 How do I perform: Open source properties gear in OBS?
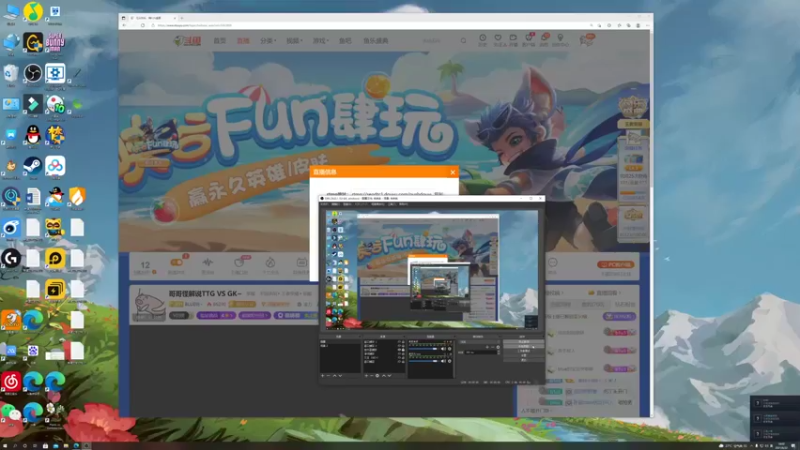coord(377,376)
